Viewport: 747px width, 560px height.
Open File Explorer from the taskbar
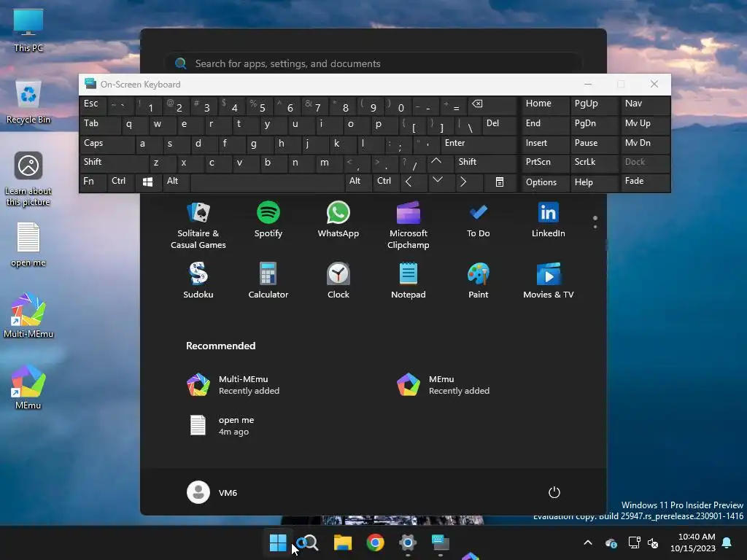[x=343, y=542]
